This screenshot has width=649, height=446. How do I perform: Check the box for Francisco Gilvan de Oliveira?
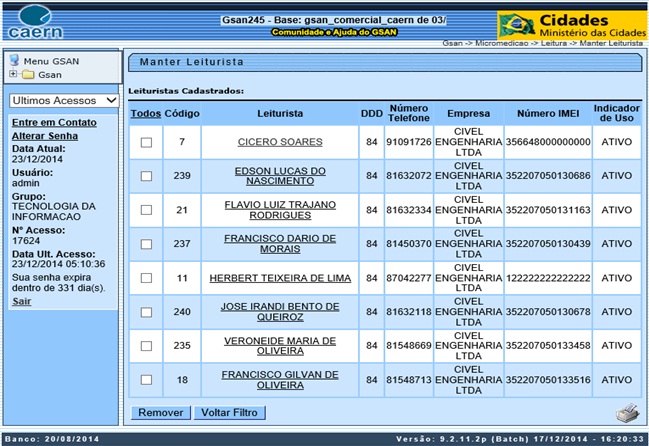146,380
